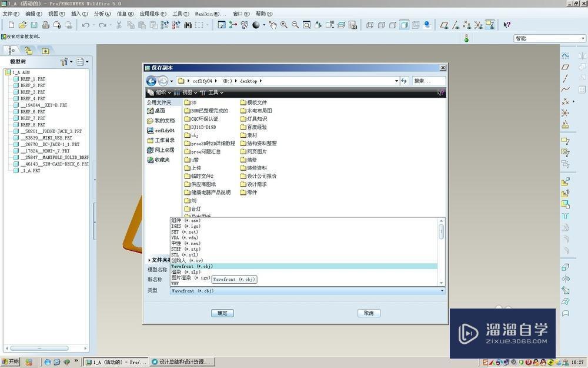Go to 工作目录 in sidebar

click(161, 140)
